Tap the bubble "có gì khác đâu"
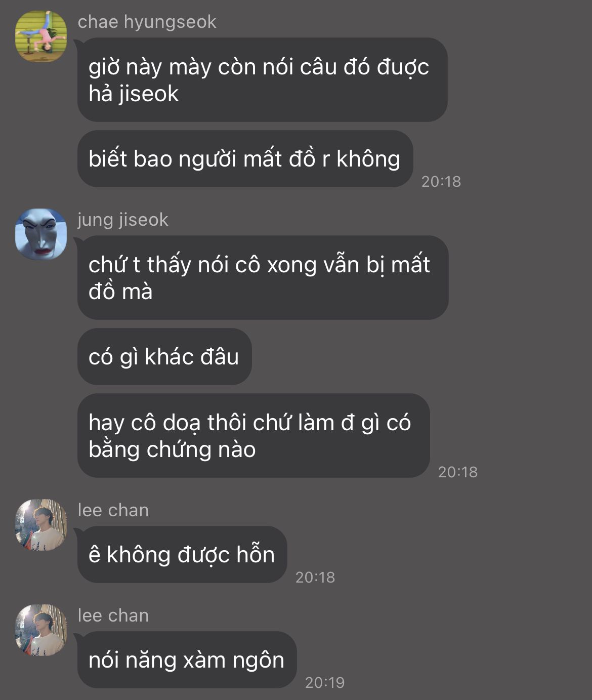Screen dimensions: 592x700 164,357
